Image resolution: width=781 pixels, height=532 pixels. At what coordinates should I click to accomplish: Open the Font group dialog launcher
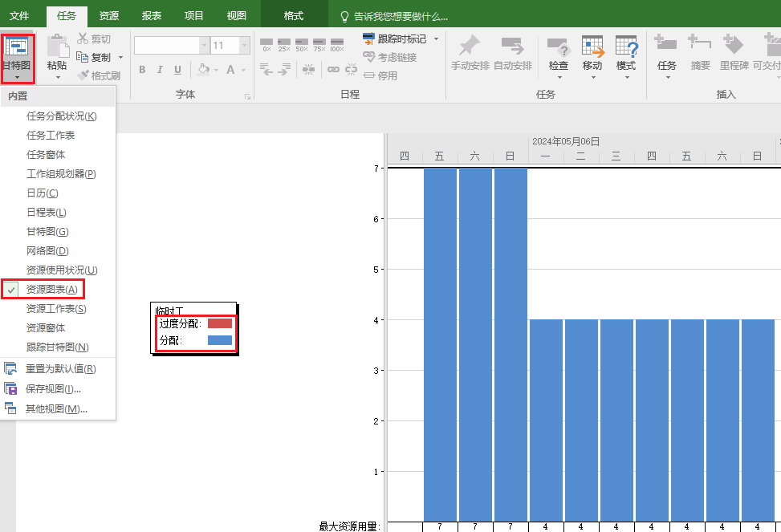247,96
